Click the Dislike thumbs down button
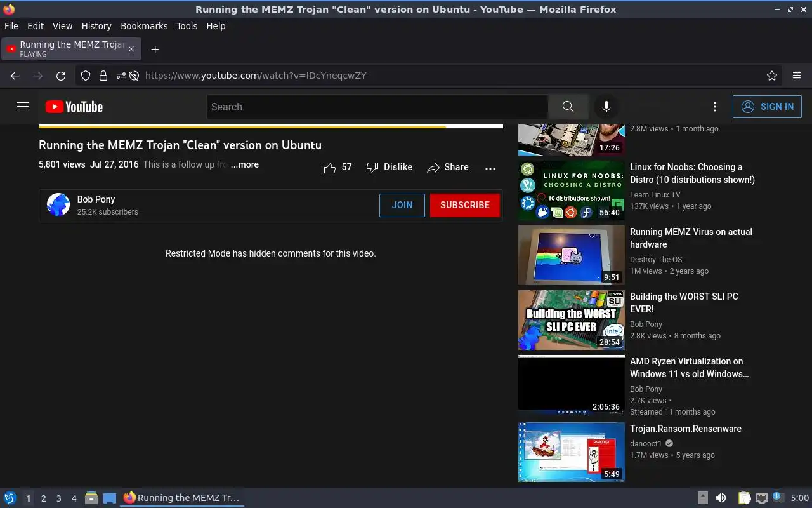 coord(390,167)
